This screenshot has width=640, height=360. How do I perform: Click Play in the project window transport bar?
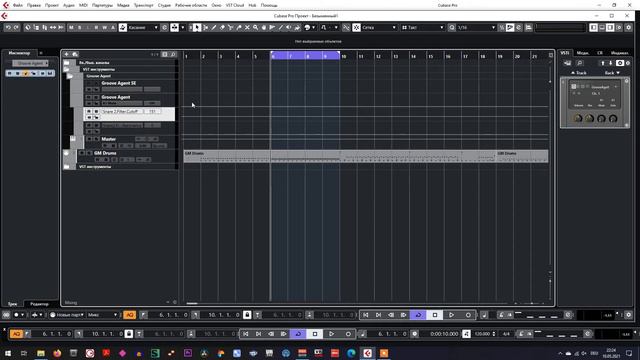451,315
